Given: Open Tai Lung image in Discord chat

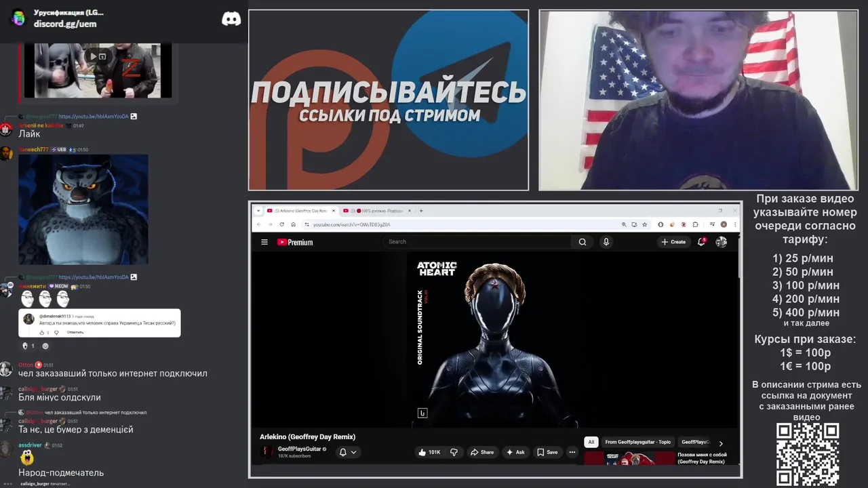Looking at the screenshot, I should coord(83,209).
